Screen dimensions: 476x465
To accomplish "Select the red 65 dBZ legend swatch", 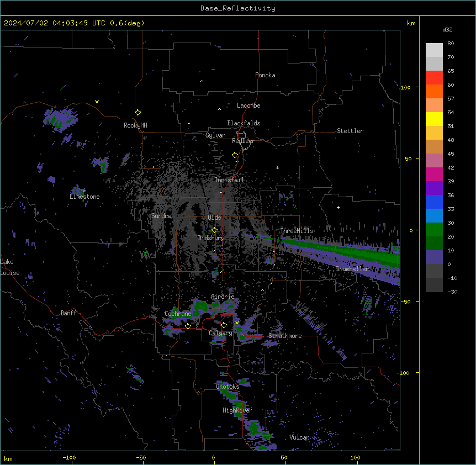I will tap(434, 77).
